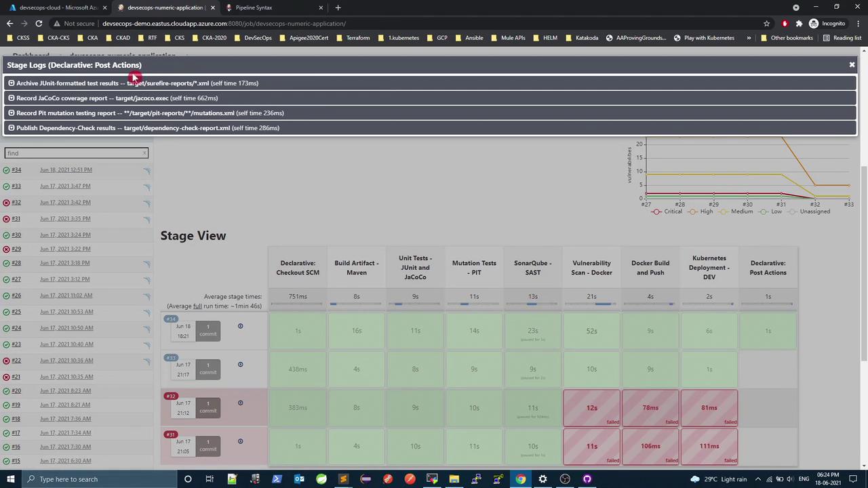
Task: Open Chrome tab search dropdown arrow
Action: tap(796, 7)
